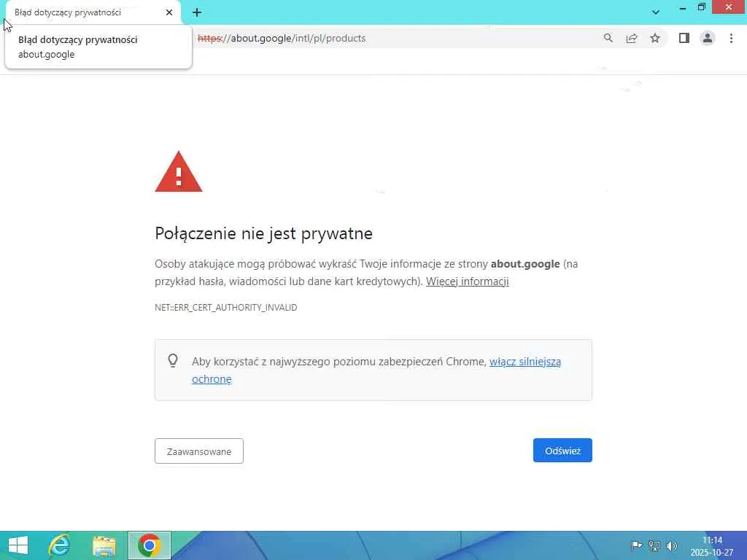This screenshot has width=747, height=560.
Task: Click the Połączenie nie jest prywatne heading
Action: 263,233
